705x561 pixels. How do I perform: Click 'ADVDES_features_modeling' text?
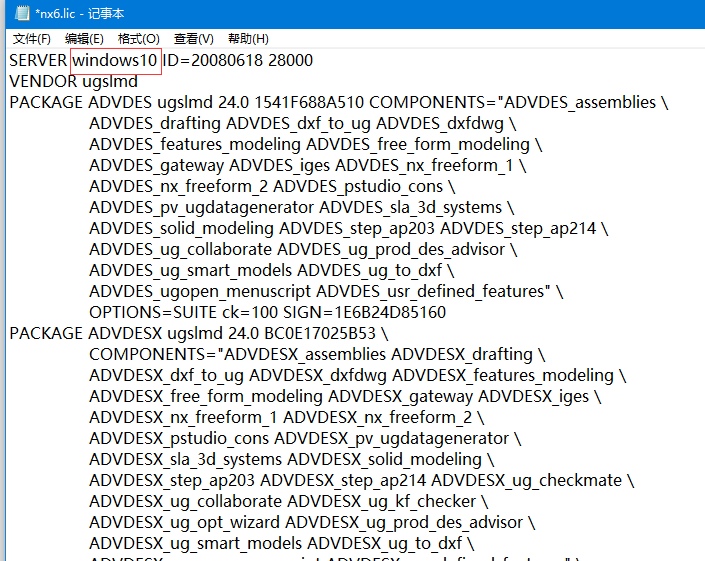click(195, 144)
